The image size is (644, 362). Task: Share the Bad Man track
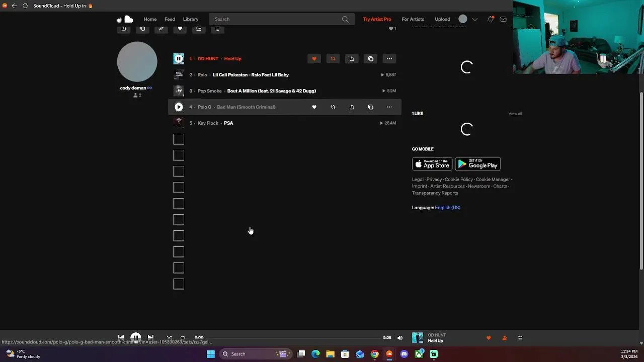352,107
